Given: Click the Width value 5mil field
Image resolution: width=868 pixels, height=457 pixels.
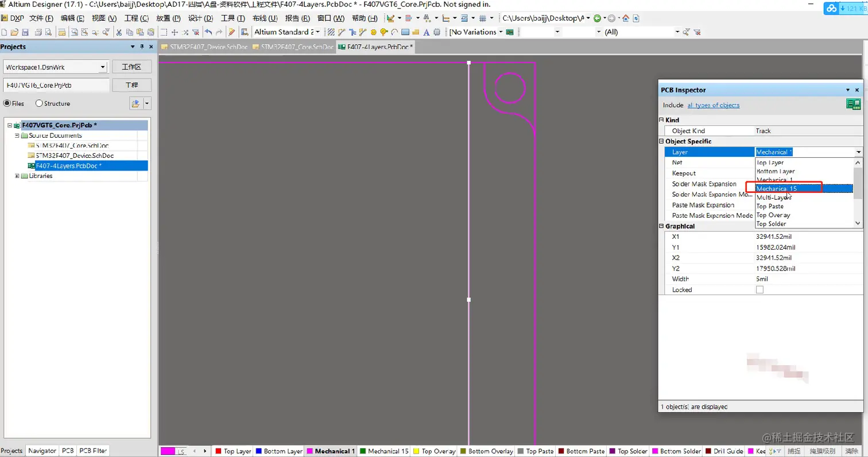Looking at the screenshot, I should pyautogui.click(x=808, y=279).
